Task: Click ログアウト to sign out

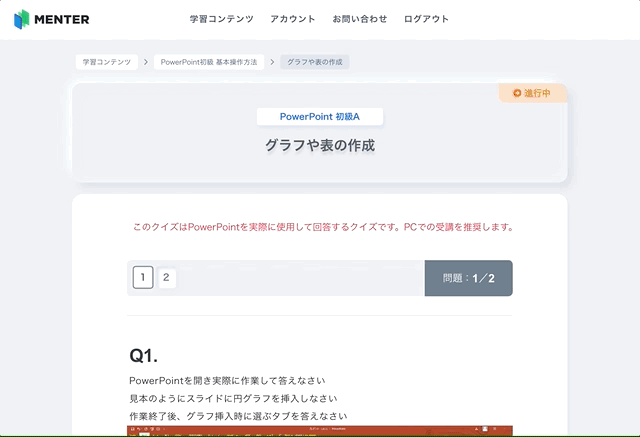Action: [x=426, y=19]
